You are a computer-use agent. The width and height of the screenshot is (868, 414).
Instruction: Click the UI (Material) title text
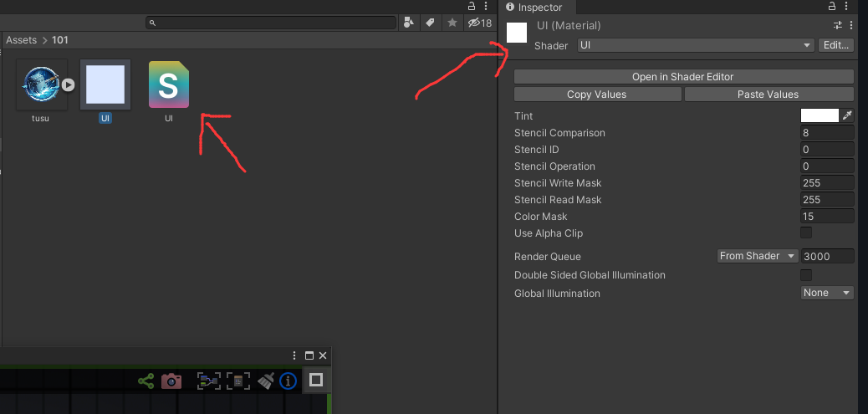pos(569,25)
